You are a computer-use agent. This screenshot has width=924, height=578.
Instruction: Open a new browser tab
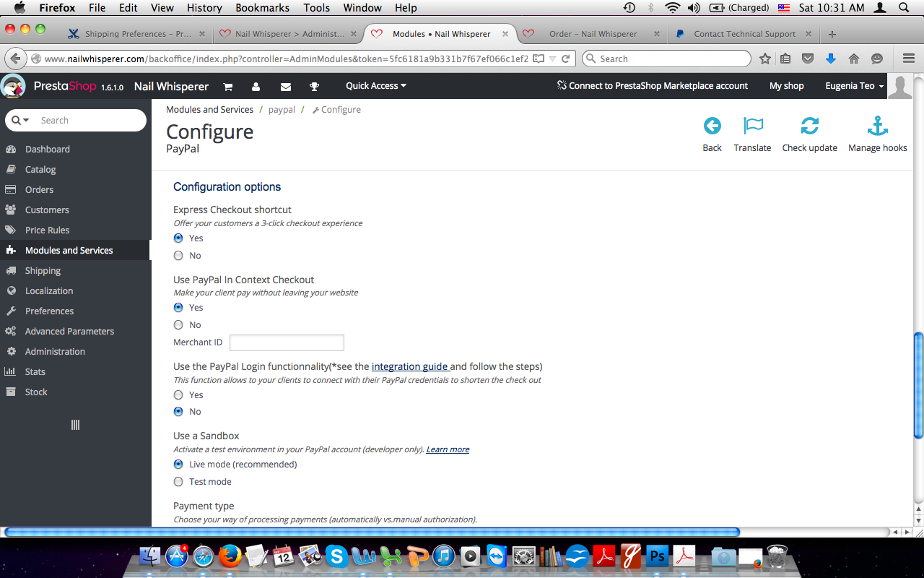tap(832, 34)
